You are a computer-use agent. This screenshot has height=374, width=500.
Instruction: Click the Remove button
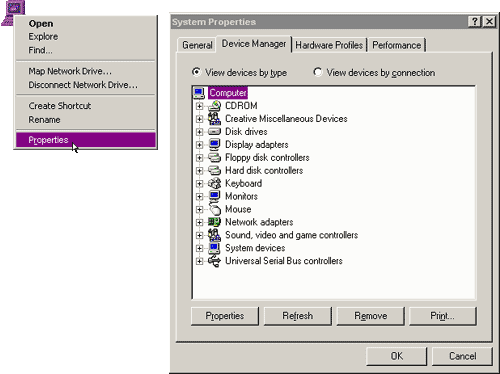click(370, 316)
